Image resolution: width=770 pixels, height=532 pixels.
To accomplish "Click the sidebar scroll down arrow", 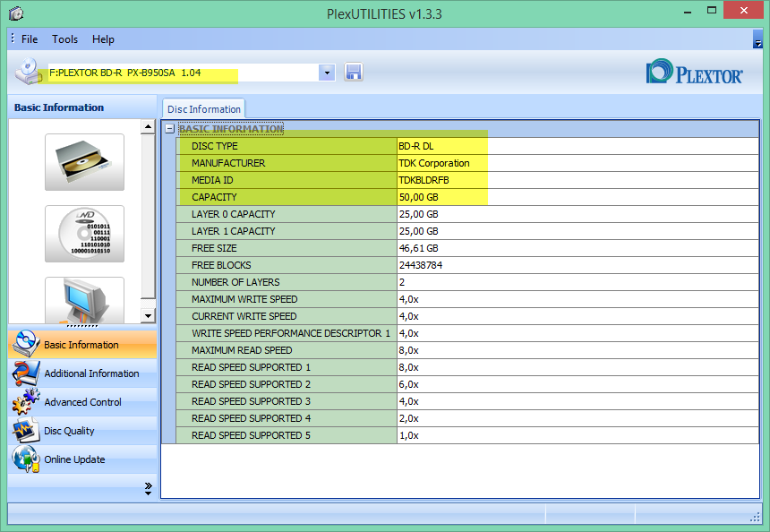I will coord(148,315).
